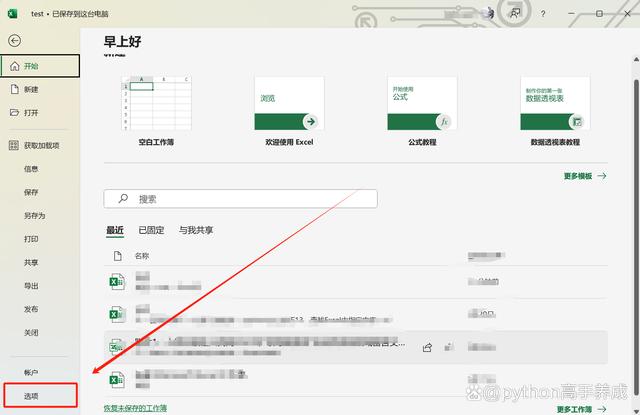Image resolution: width=640 pixels, height=415 pixels.
Task: Click the magnifier icon in the search box
Action: pos(123,199)
